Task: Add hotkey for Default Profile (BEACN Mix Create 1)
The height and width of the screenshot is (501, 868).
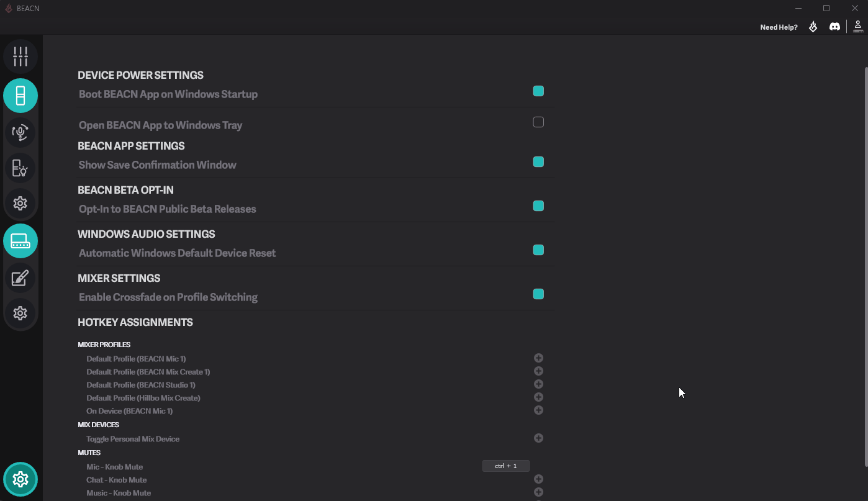Action: click(538, 371)
